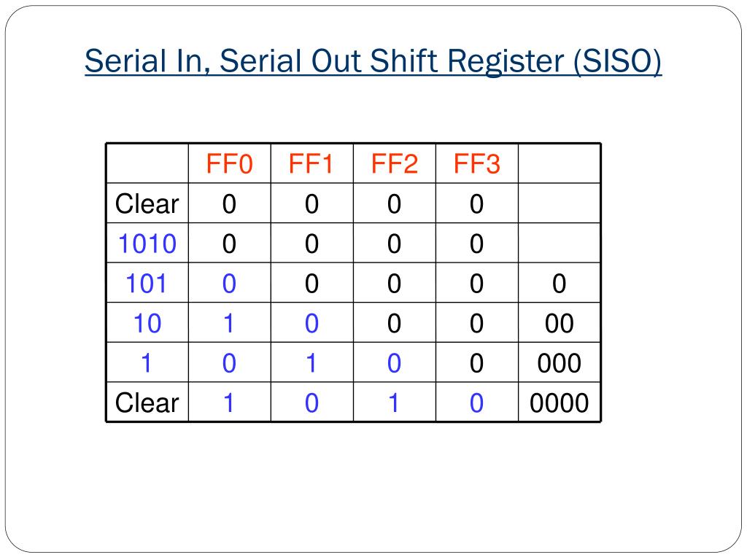Click the blue 10 input cell

coord(147,323)
